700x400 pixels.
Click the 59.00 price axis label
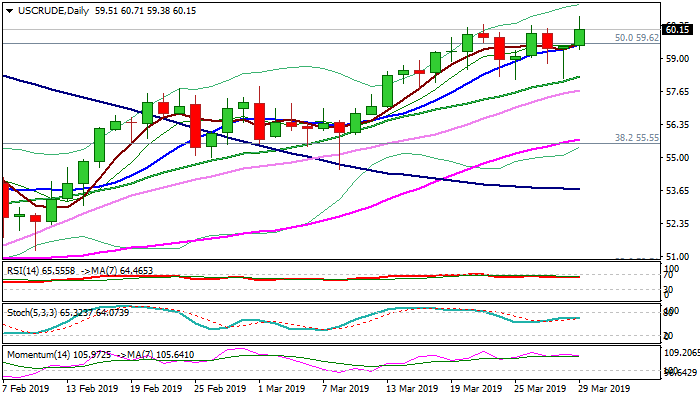click(x=676, y=59)
